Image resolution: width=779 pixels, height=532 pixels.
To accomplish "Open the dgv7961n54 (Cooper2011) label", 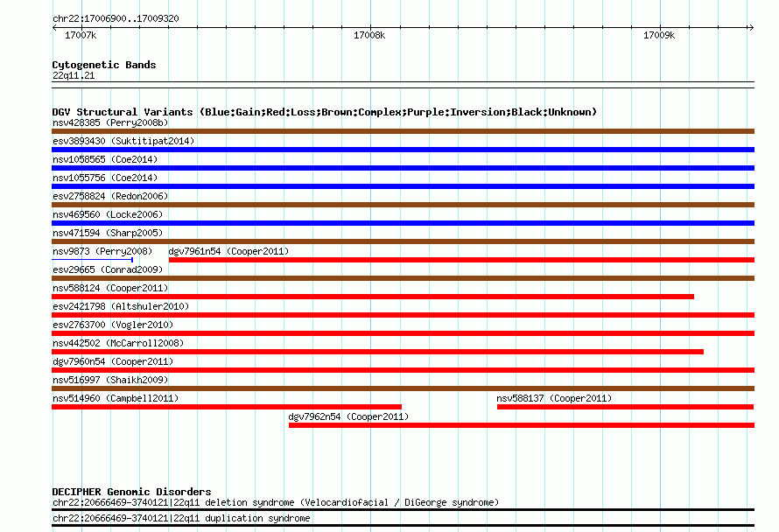I will (228, 251).
